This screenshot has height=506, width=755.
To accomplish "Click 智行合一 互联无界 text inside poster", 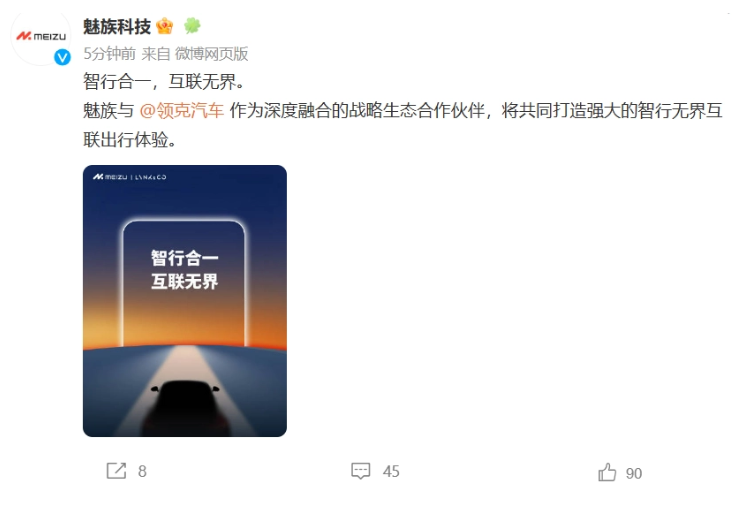I will 185,270.
